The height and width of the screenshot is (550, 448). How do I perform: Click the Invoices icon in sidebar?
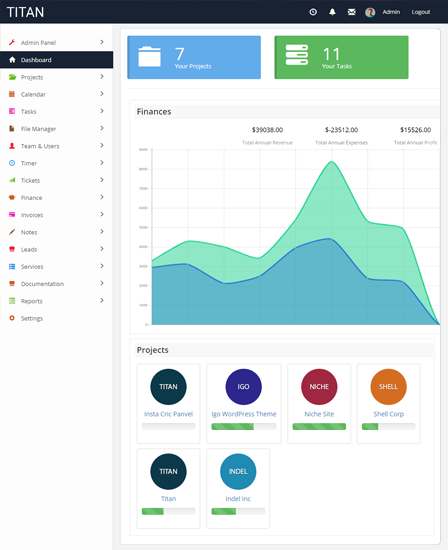point(12,214)
